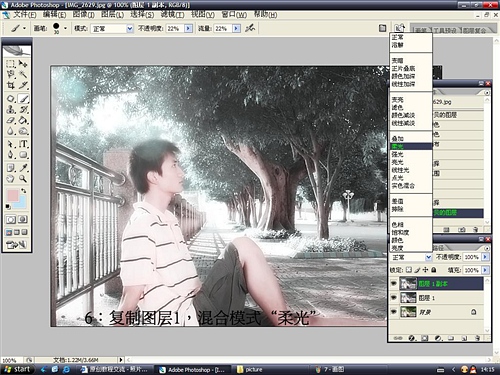This screenshot has width=500, height=375.
Task: Open the 编辑(E) menu
Action: tap(54, 15)
